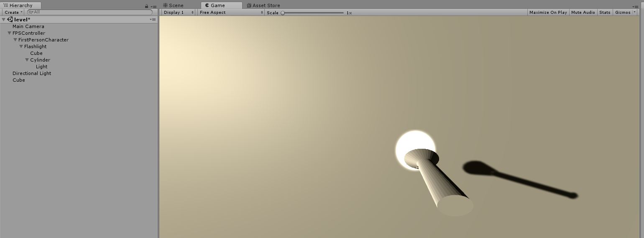Toggle Gizmos in Game view
This screenshot has width=644, height=238.
(x=622, y=13)
